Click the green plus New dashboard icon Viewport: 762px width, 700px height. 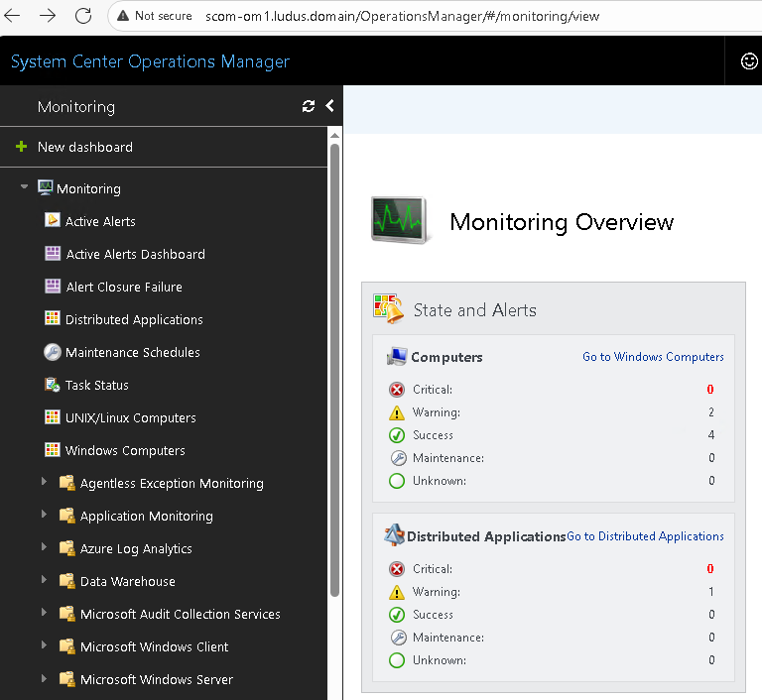click(x=22, y=147)
